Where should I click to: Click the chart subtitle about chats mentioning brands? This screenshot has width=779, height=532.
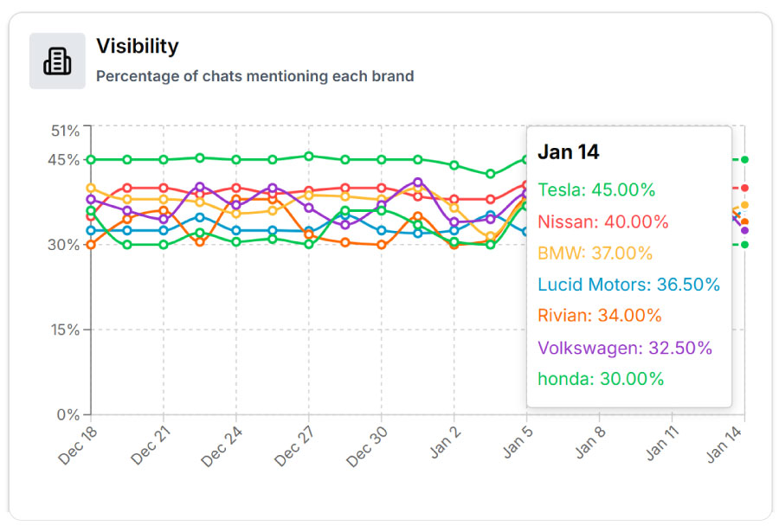coord(254,76)
